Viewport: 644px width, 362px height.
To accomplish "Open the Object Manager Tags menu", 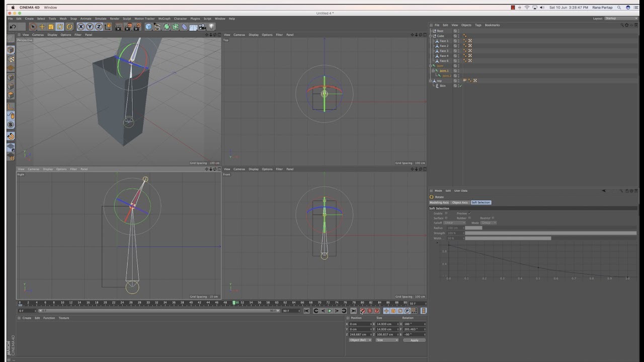I will pos(478,25).
